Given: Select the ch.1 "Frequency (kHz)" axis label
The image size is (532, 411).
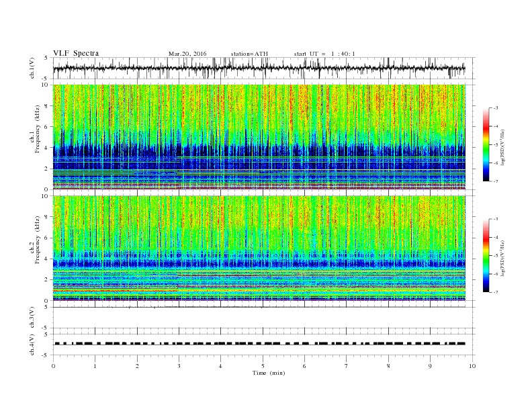Looking at the screenshot, I should click(38, 129).
